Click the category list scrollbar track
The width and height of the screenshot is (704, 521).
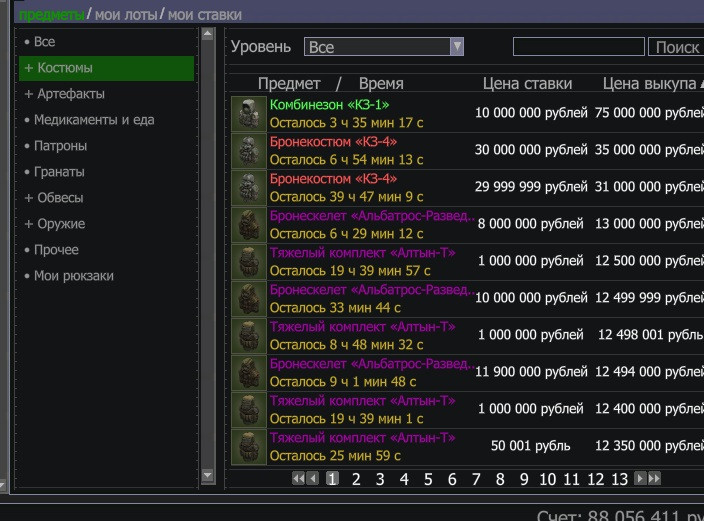click(x=207, y=254)
